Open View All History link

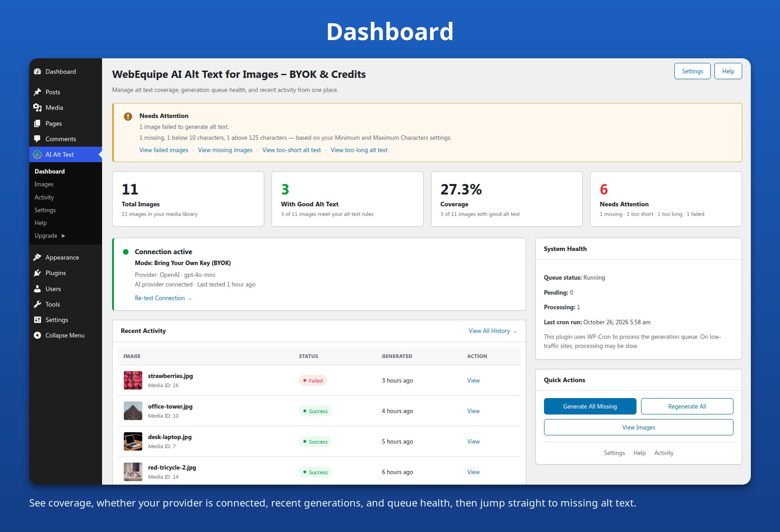[493, 331]
